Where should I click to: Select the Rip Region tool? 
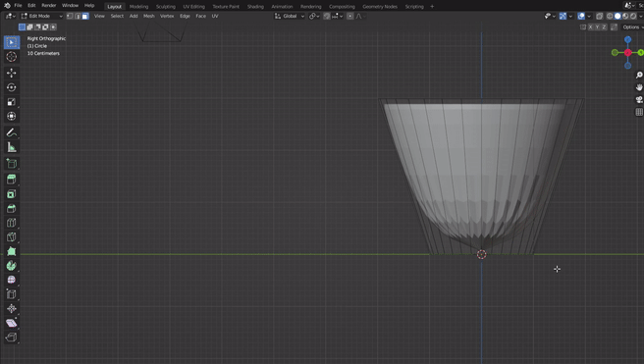12,338
